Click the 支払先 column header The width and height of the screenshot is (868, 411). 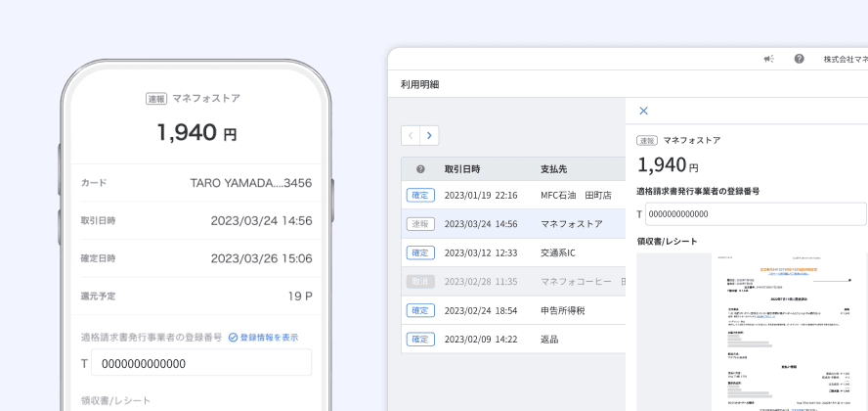pos(553,169)
